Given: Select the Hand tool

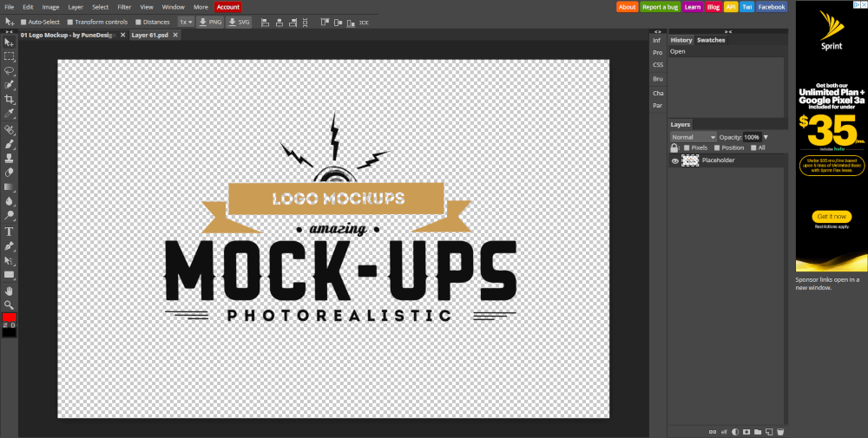Looking at the screenshot, I should [x=9, y=291].
